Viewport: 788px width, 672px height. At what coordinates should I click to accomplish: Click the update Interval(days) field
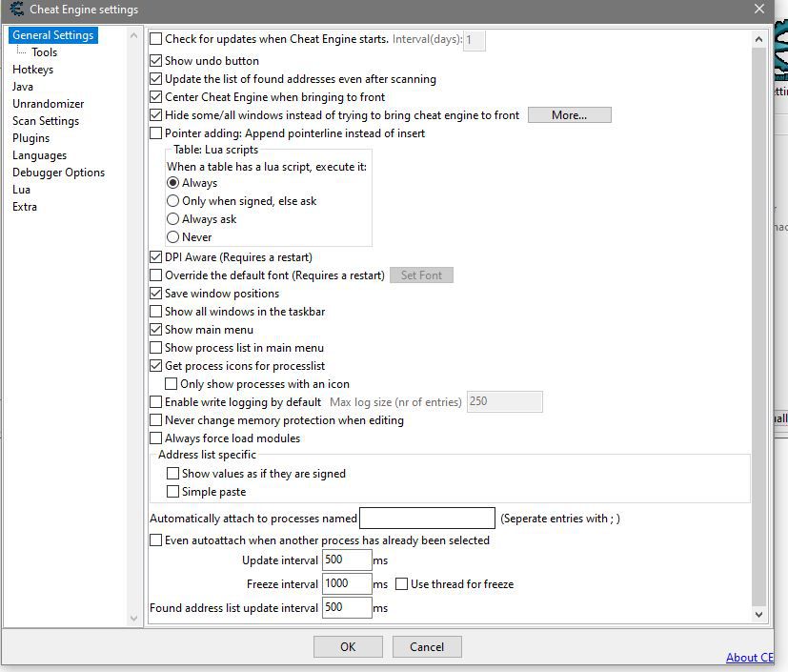[x=474, y=40]
